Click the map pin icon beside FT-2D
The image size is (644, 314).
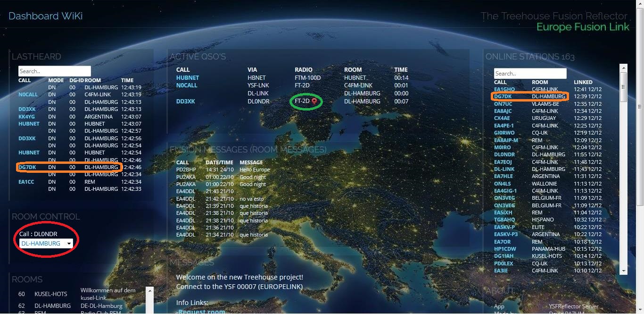click(314, 101)
